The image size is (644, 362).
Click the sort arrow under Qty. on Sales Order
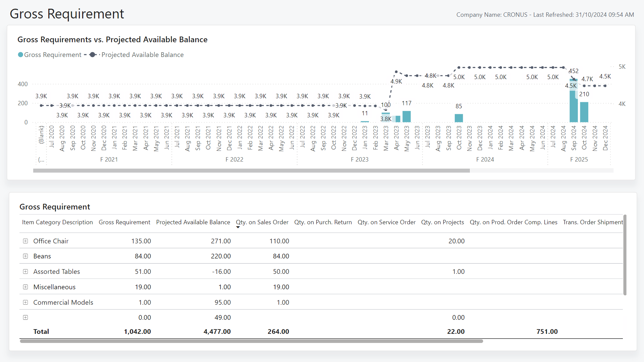[238, 227]
